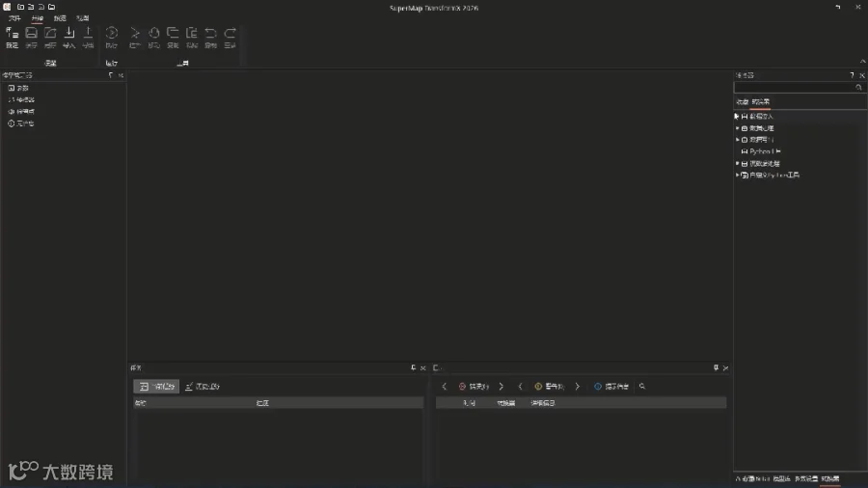
Task: Close the task panel with its X
Action: [423, 368]
